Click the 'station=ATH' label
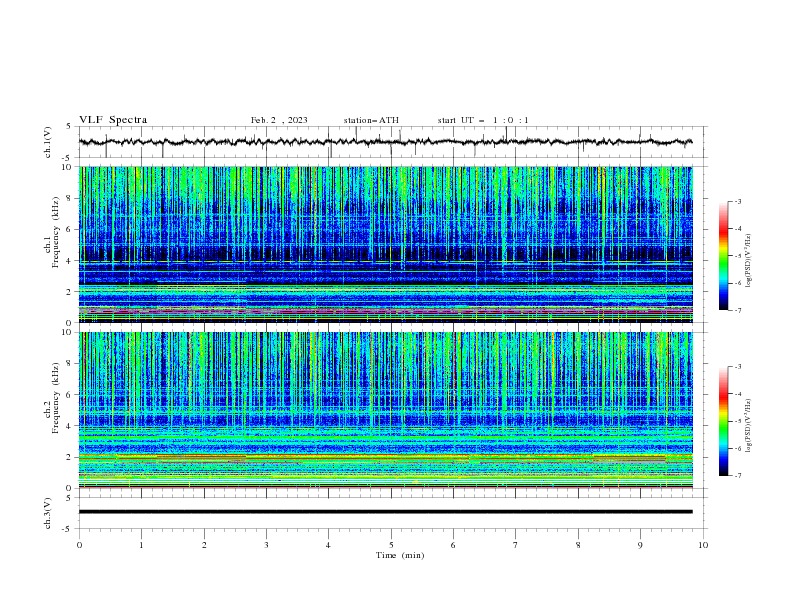 (371, 120)
